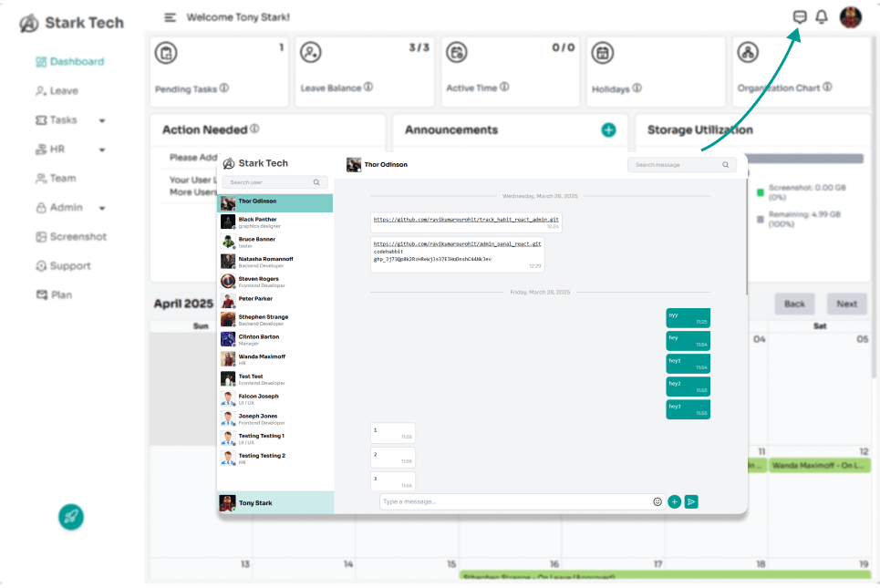The image size is (880, 588).
Task: Expand the Tasks sidebar submenu
Action: [x=102, y=120]
